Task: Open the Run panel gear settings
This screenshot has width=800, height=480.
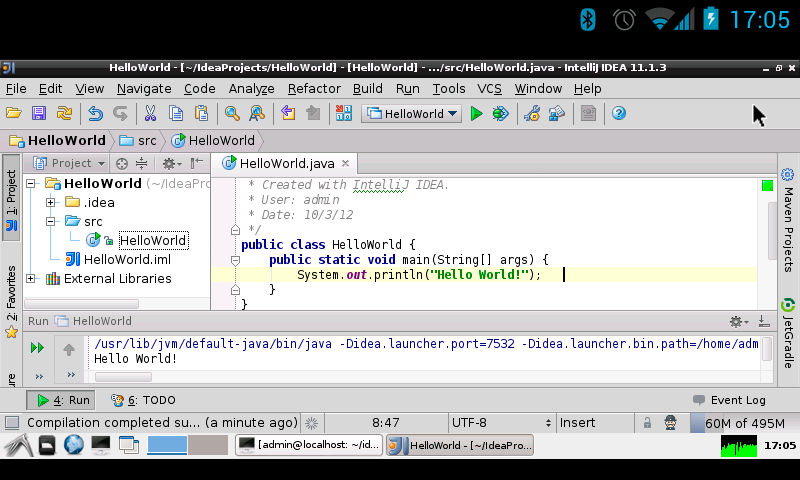Action: pyautogui.click(x=738, y=321)
